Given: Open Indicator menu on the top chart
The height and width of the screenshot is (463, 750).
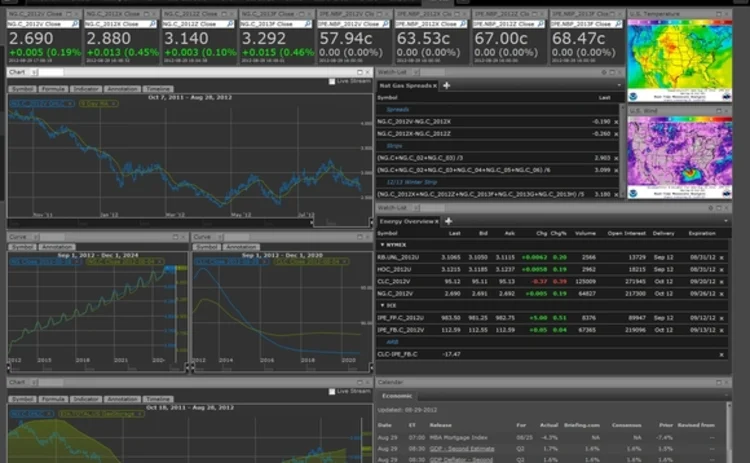Looking at the screenshot, I should pos(86,89).
